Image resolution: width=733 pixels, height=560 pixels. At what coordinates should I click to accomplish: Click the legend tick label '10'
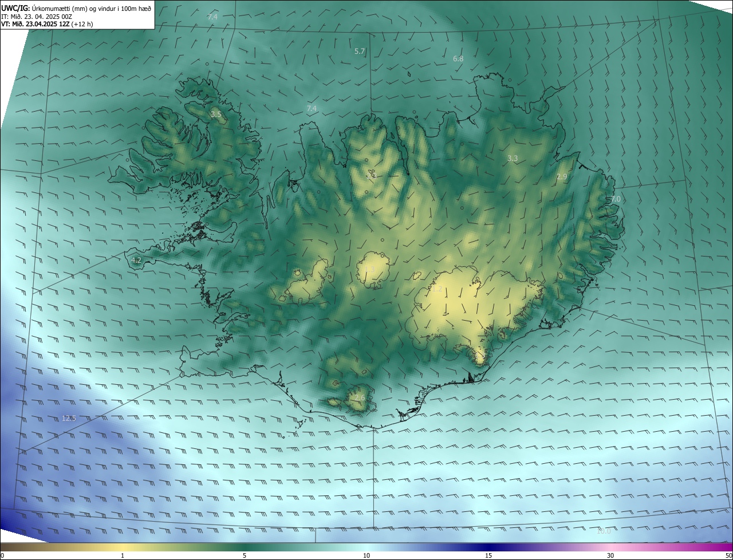click(366, 555)
